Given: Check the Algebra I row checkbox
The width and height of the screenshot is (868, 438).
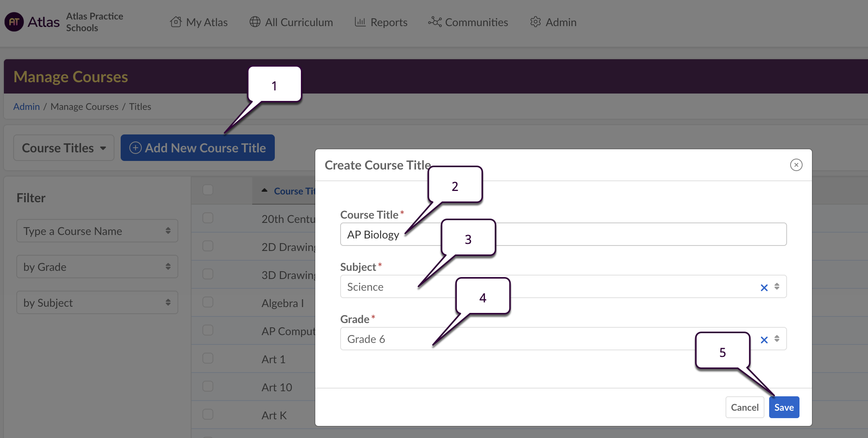Looking at the screenshot, I should [208, 302].
